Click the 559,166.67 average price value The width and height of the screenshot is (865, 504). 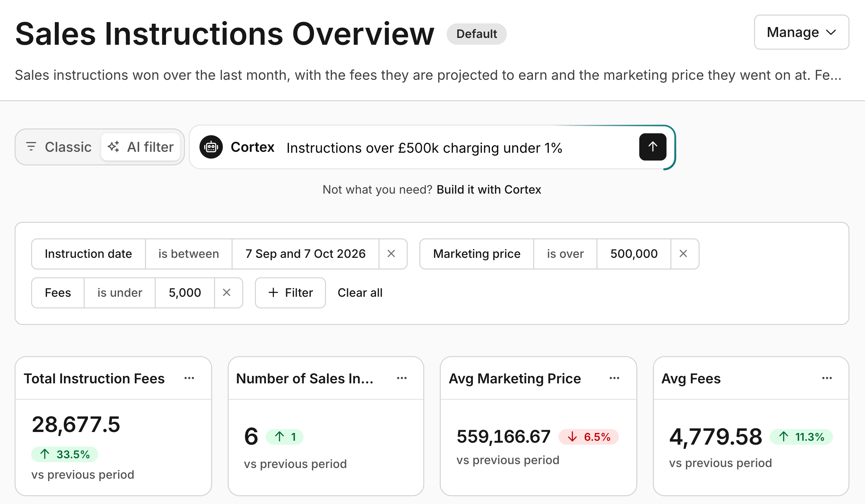point(504,437)
